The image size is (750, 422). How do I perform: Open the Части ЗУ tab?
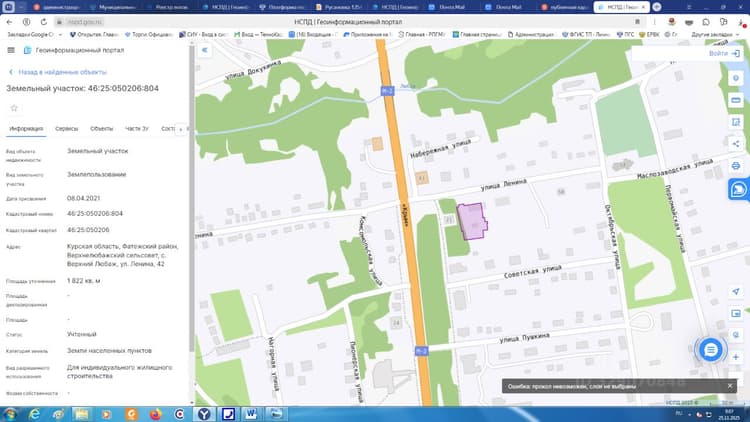click(137, 129)
